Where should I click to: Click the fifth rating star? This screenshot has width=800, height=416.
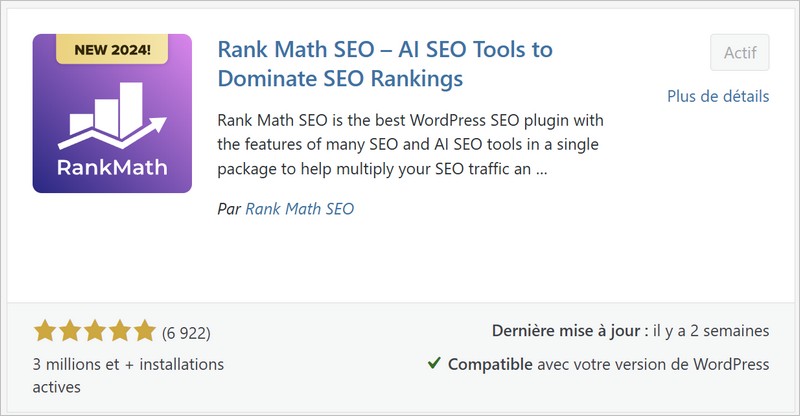(x=145, y=331)
